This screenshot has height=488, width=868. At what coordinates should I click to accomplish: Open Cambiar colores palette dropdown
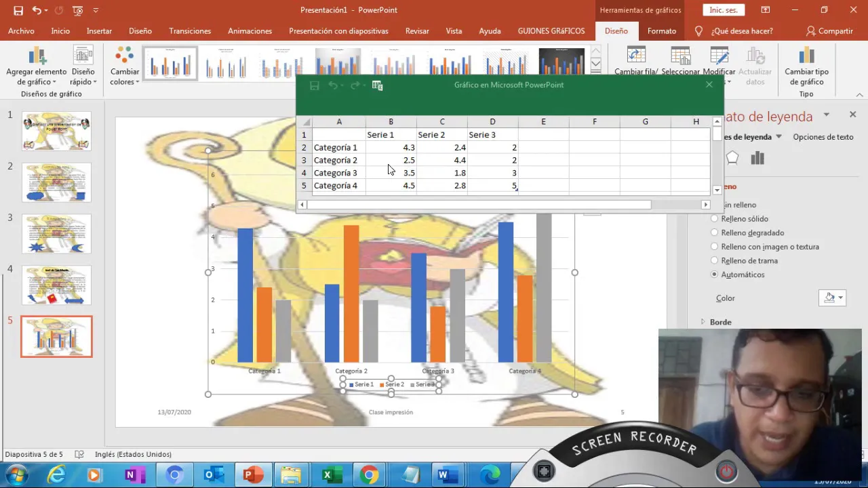pyautogui.click(x=125, y=66)
